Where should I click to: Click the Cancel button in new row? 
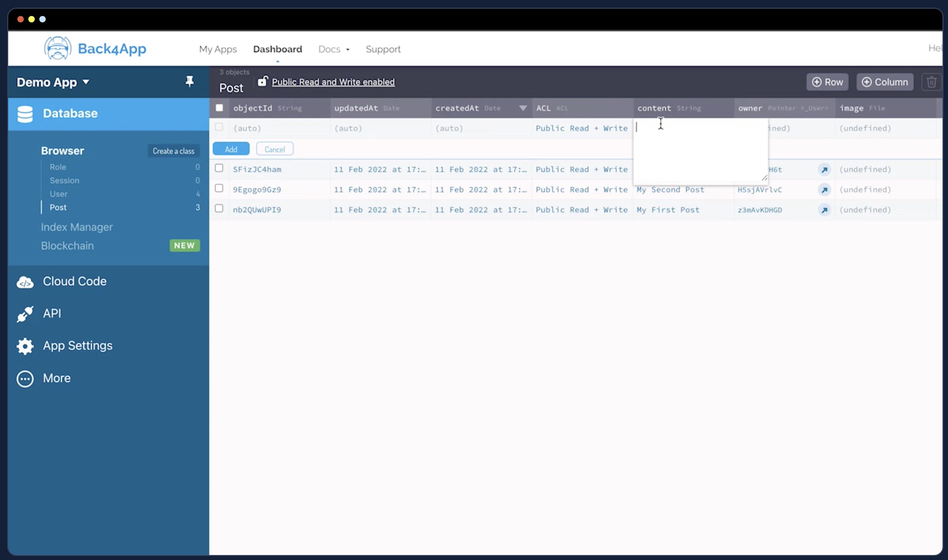click(x=274, y=148)
